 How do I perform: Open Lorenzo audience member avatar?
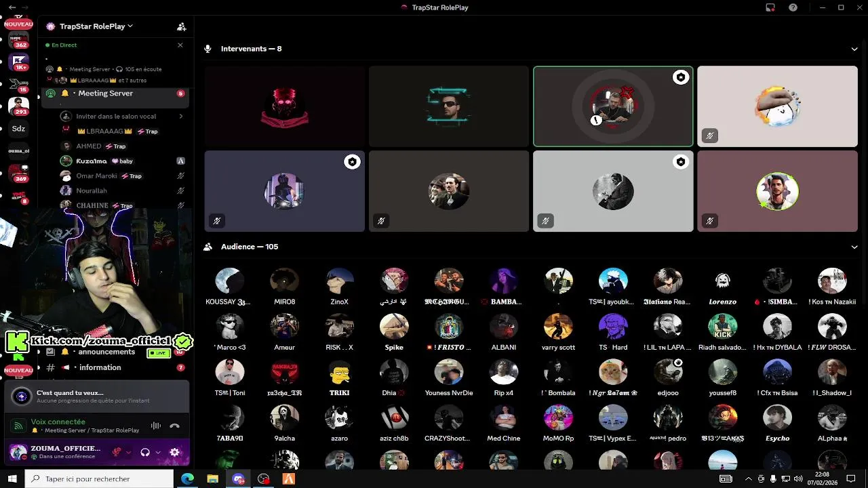tap(722, 281)
